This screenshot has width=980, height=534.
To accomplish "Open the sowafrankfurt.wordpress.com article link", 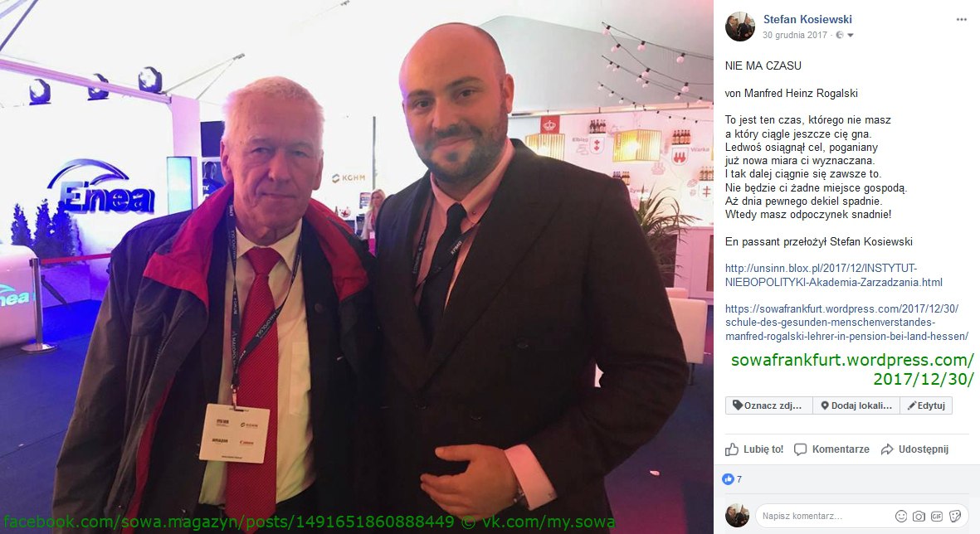I will 847,323.
